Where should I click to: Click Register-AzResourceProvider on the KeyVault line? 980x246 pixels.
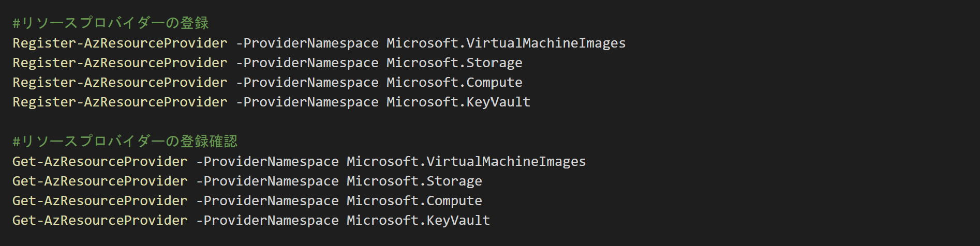coord(120,102)
